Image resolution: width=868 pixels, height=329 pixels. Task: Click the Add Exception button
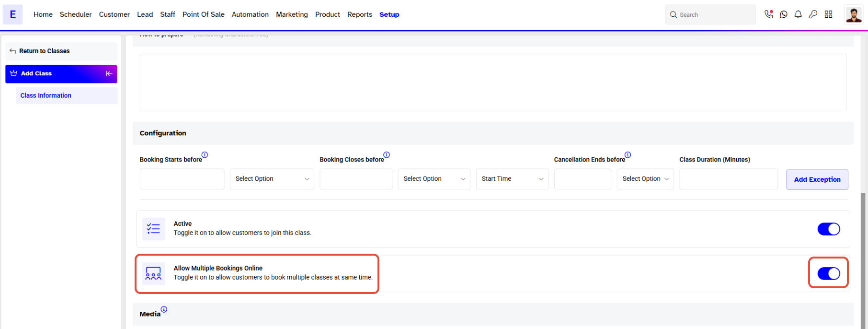[x=817, y=179]
